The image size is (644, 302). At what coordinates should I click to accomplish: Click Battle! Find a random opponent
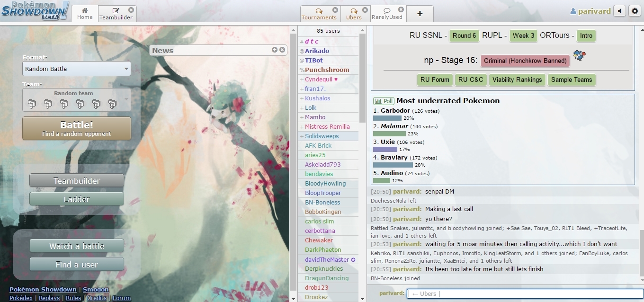pos(77,129)
